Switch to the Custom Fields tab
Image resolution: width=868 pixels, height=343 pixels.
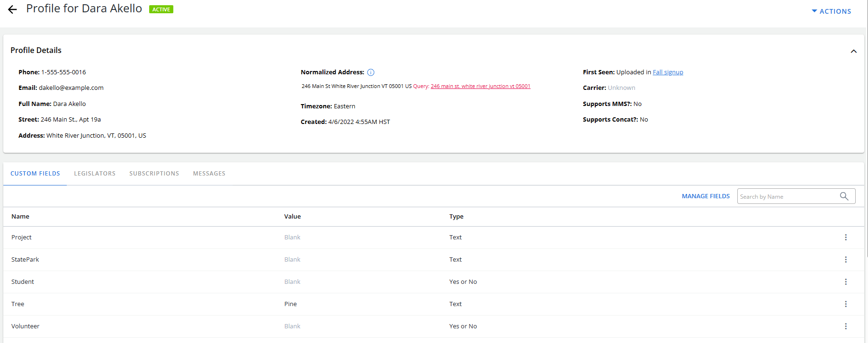click(35, 174)
